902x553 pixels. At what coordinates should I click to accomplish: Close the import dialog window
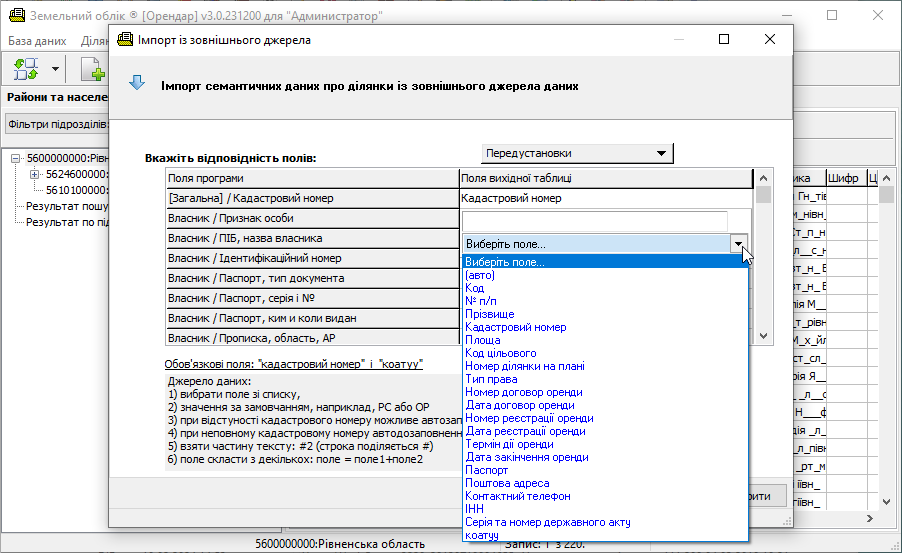pyautogui.click(x=770, y=39)
